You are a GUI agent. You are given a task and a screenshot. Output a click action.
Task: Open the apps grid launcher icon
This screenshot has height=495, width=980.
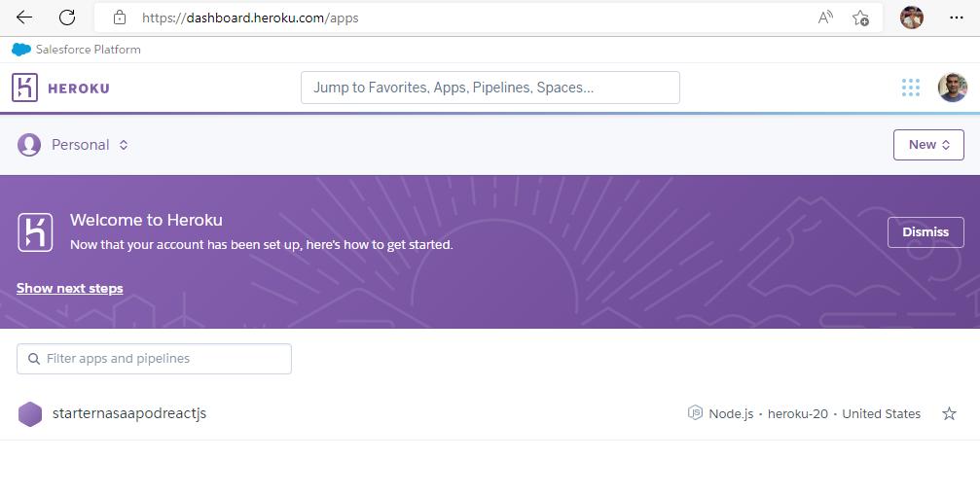(x=910, y=88)
